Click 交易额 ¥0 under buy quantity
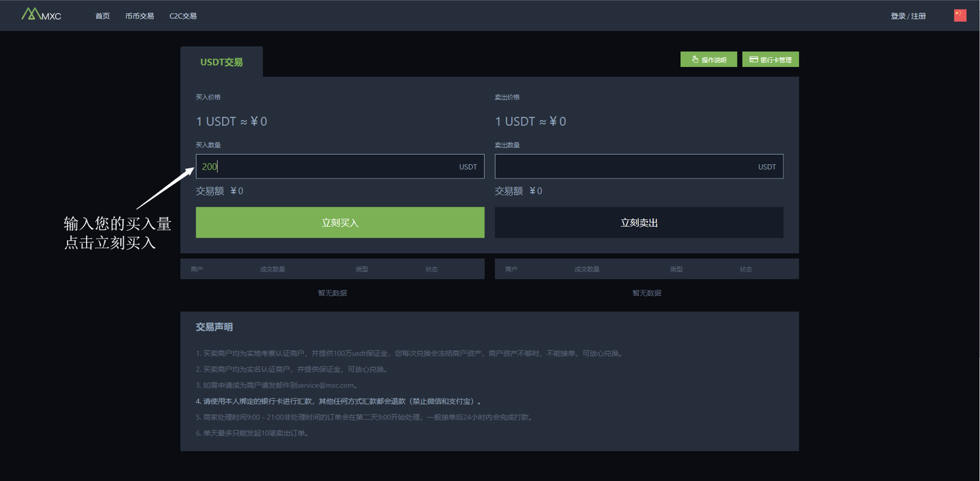This screenshot has width=980, height=481. [219, 191]
